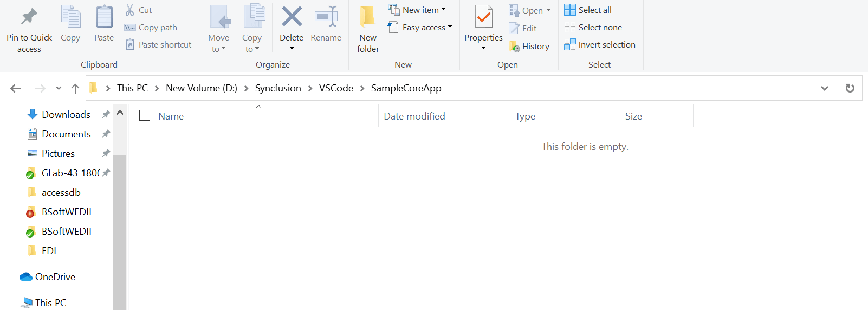
Task: Sort by Size column
Action: [633, 116]
